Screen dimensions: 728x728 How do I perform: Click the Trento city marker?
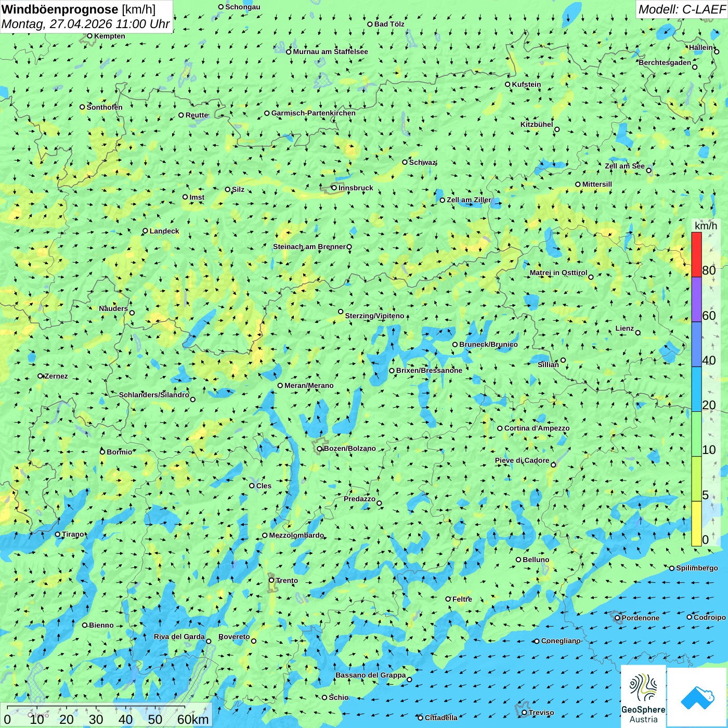[x=271, y=580]
